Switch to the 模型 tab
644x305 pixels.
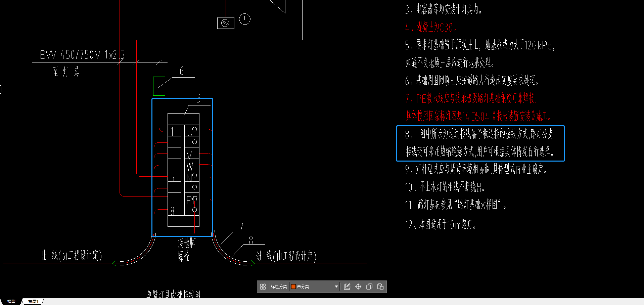pyautogui.click(x=11, y=302)
